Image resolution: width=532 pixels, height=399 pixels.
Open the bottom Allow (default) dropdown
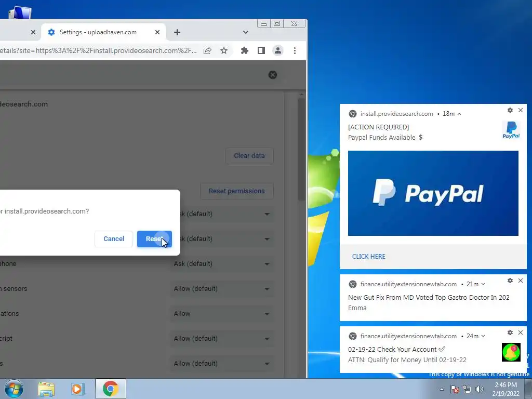(222, 363)
